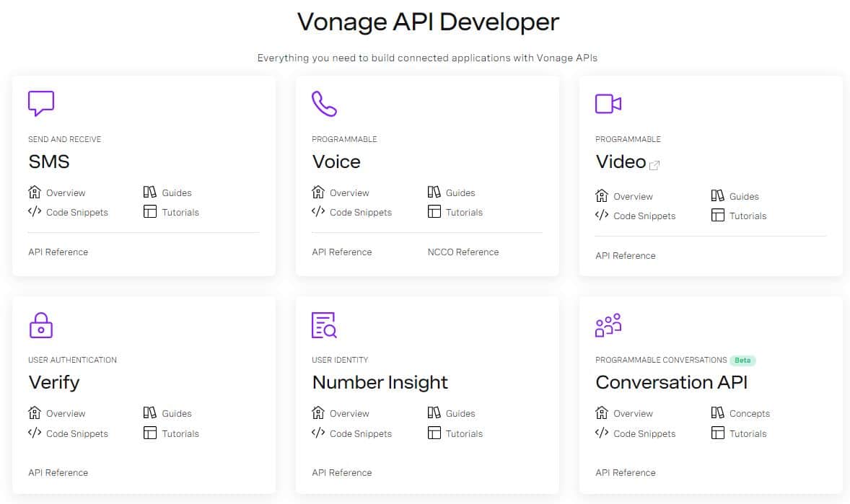This screenshot has width=850, height=504.
Task: Click the layout icon beside Conversation API Tutorials
Action: pyautogui.click(x=717, y=433)
